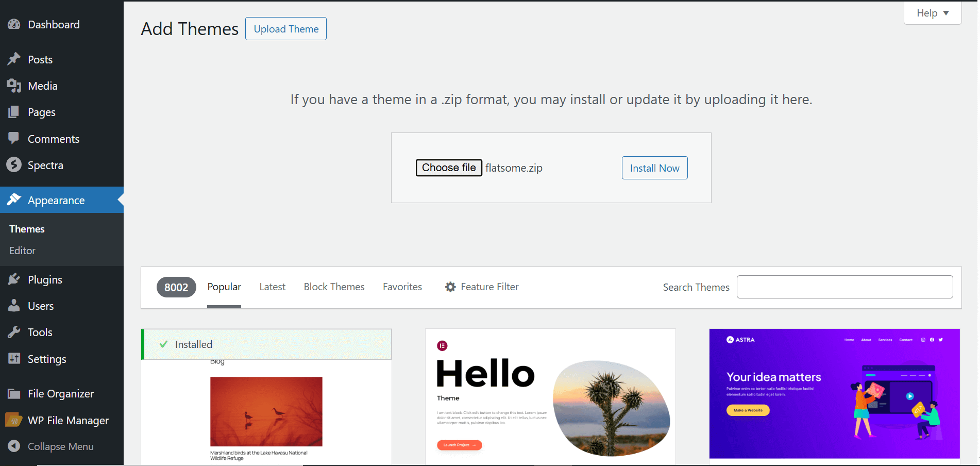Click the Upload Theme button
The image size is (980, 466).
click(x=286, y=29)
